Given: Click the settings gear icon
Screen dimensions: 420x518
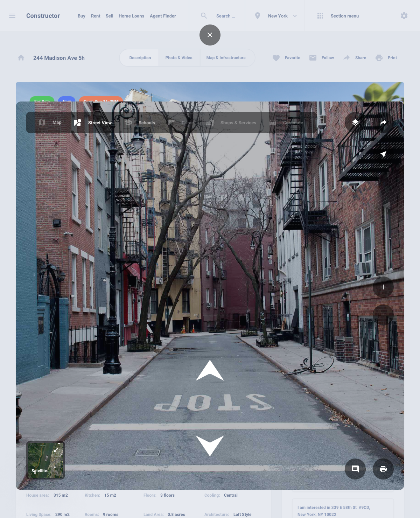Looking at the screenshot, I should coord(404,16).
